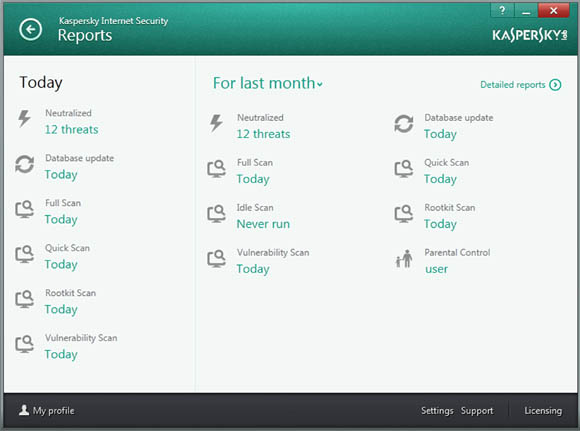Image resolution: width=580 pixels, height=431 pixels.
Task: Click the Idle Scan label
Action: point(255,208)
